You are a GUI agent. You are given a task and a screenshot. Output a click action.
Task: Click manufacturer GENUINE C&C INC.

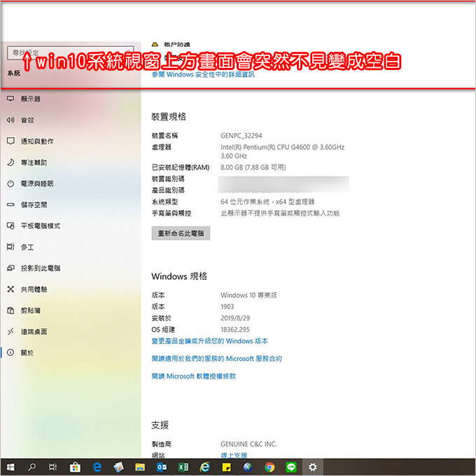[x=248, y=444]
